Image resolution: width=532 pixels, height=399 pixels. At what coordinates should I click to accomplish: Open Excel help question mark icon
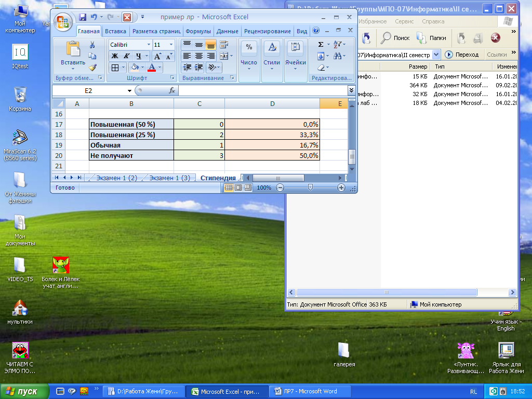pos(316,31)
